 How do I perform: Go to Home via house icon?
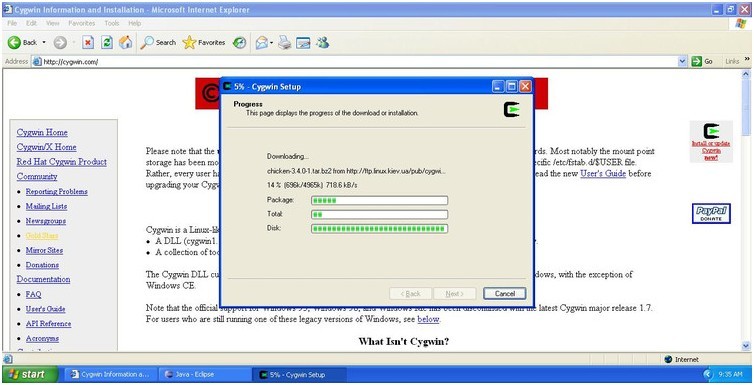126,43
